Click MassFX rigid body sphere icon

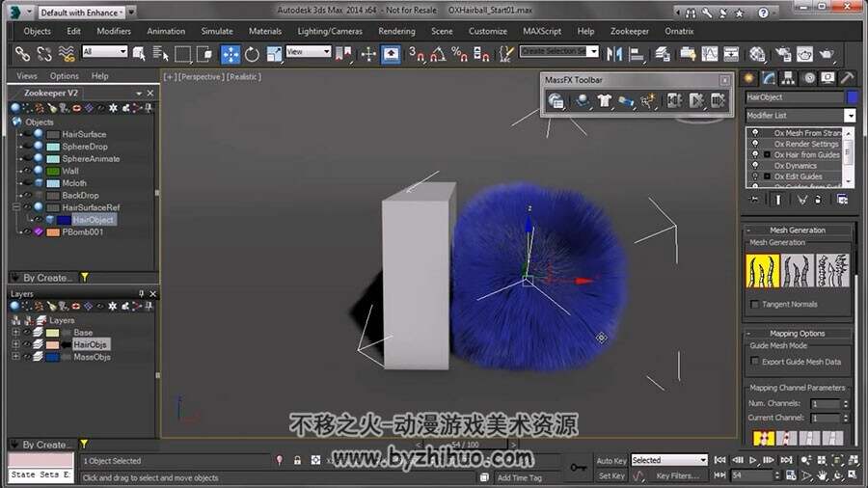pyautogui.click(x=582, y=100)
